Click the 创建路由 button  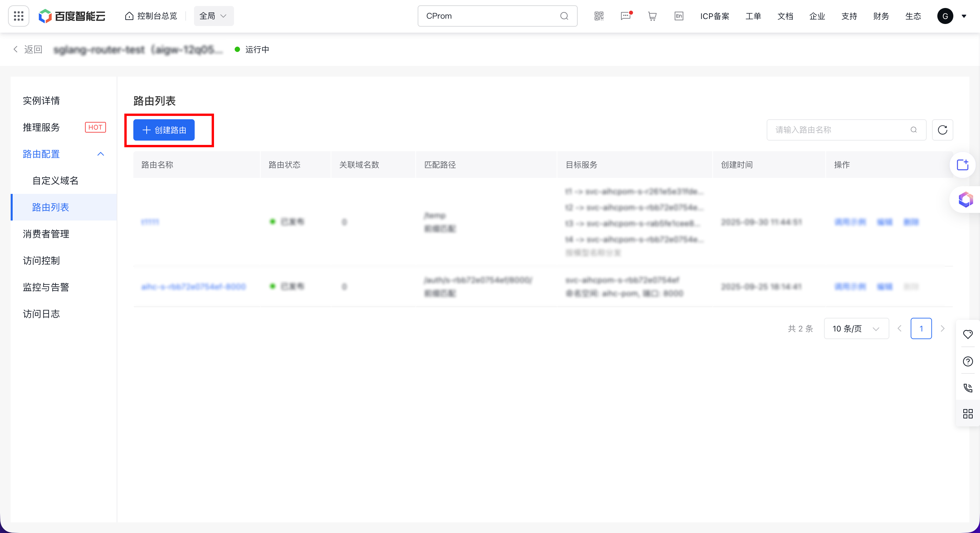pos(164,130)
